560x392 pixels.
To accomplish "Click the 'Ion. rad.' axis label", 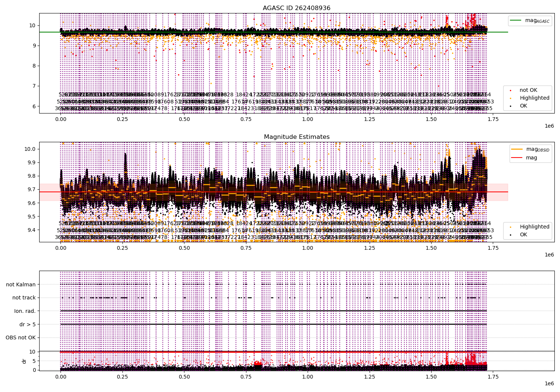I will (25, 311).
